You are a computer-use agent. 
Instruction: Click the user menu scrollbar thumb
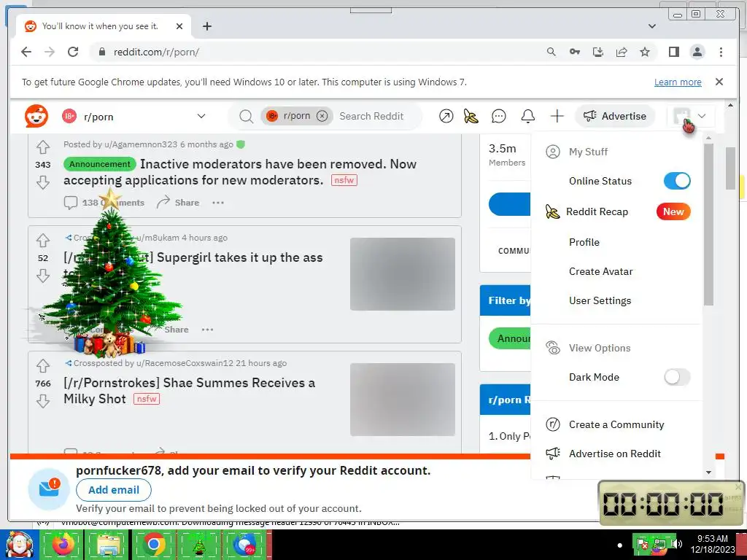click(708, 225)
